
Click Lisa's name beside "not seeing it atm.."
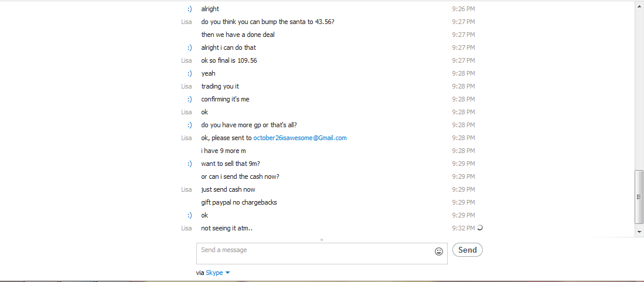(x=186, y=228)
